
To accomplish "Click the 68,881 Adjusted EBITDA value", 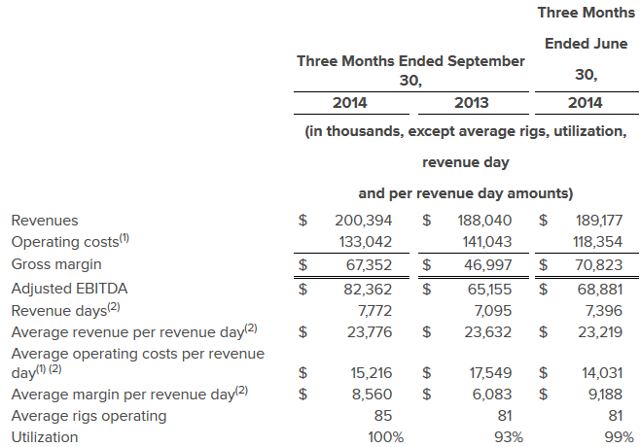I will tap(600, 289).
